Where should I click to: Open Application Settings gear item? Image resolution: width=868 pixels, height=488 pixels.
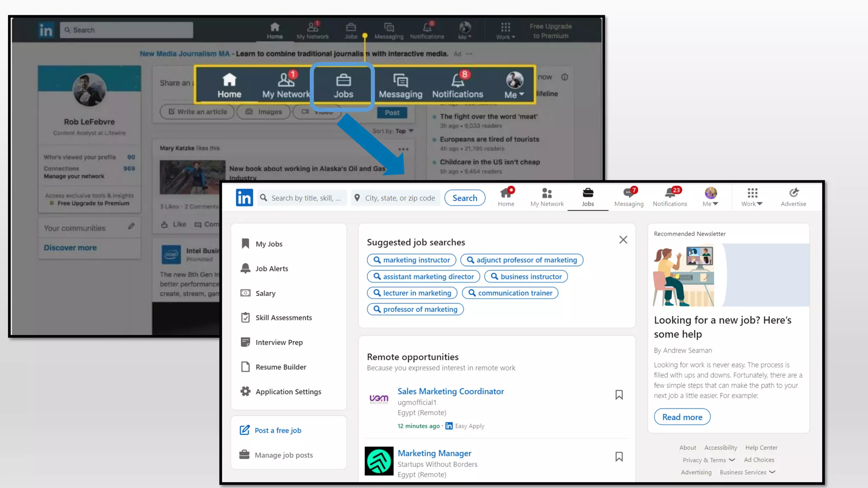pyautogui.click(x=288, y=391)
